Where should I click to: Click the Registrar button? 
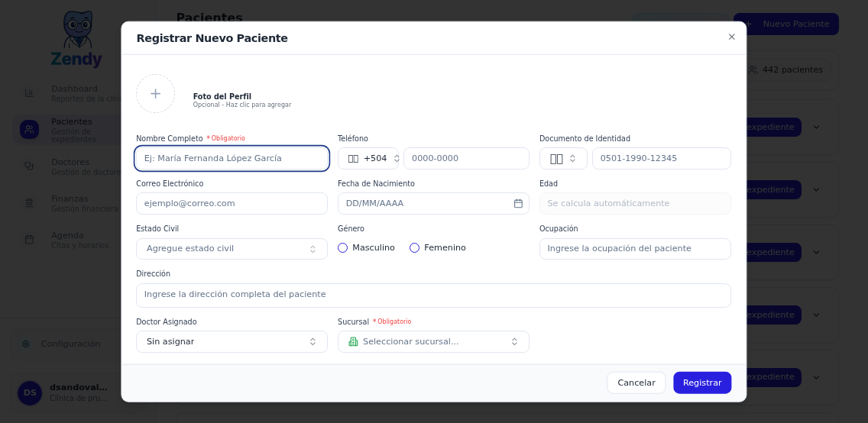click(x=702, y=383)
